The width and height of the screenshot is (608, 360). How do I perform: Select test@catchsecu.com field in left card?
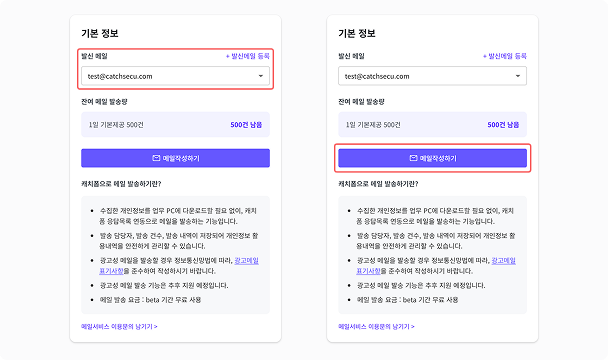point(175,76)
